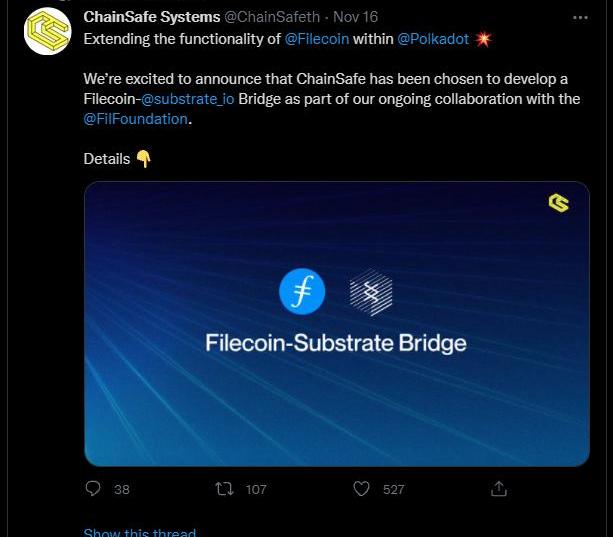Click the share tweet icon
This screenshot has width=613, height=537.
pyautogui.click(x=499, y=489)
